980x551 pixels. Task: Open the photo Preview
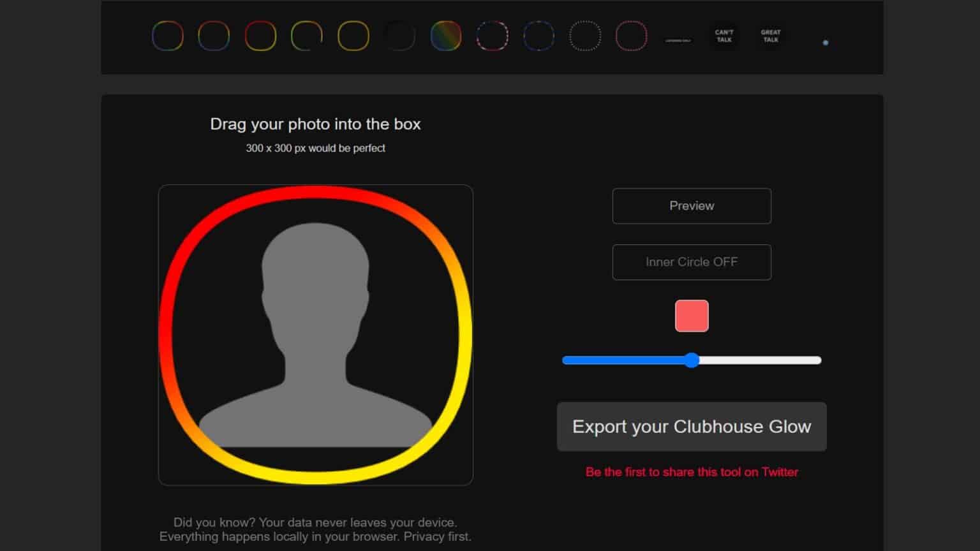click(x=692, y=206)
